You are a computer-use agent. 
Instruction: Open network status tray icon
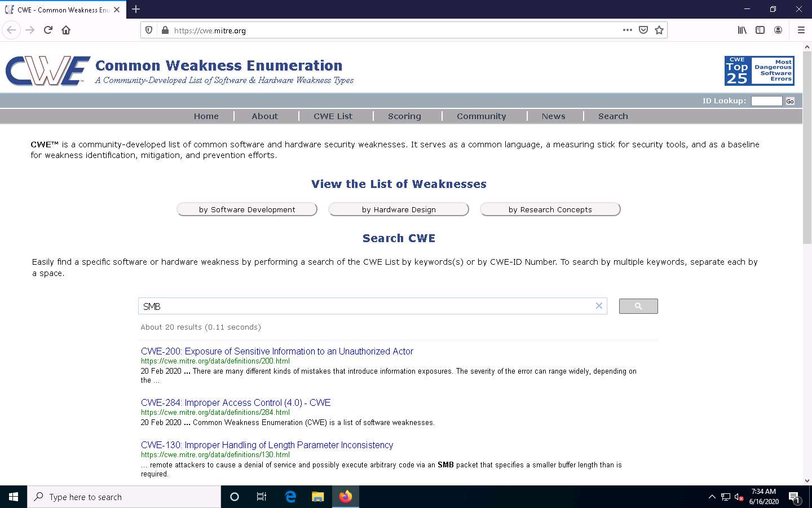tap(726, 497)
